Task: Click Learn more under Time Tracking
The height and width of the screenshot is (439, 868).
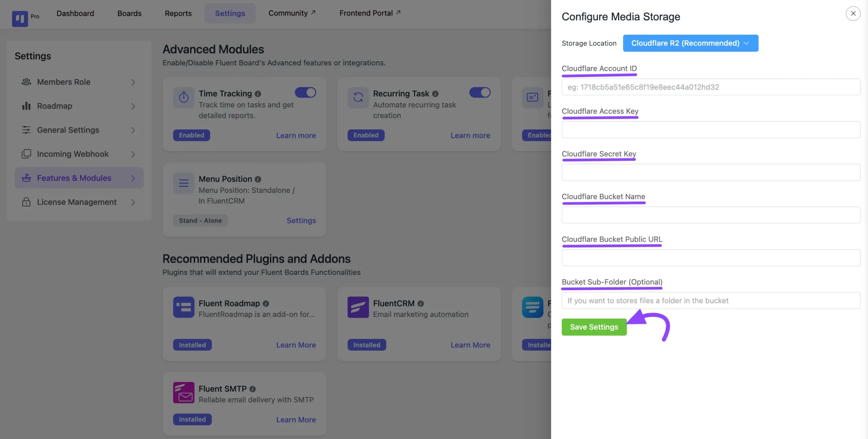Action: (x=296, y=135)
